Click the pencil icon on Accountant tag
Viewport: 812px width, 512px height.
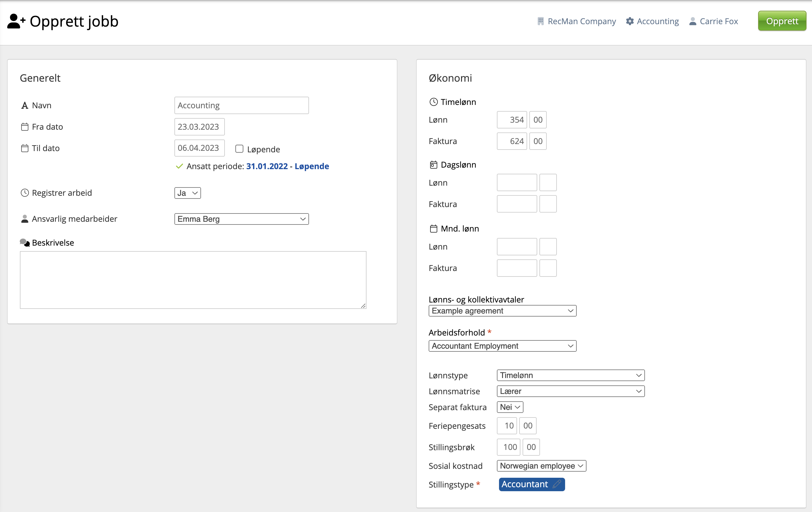click(x=557, y=484)
